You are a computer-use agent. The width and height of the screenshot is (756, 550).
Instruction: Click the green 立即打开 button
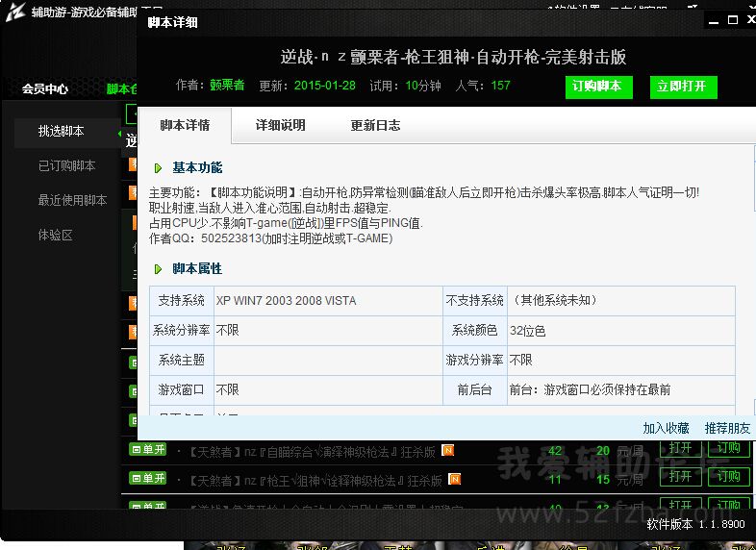tap(684, 87)
